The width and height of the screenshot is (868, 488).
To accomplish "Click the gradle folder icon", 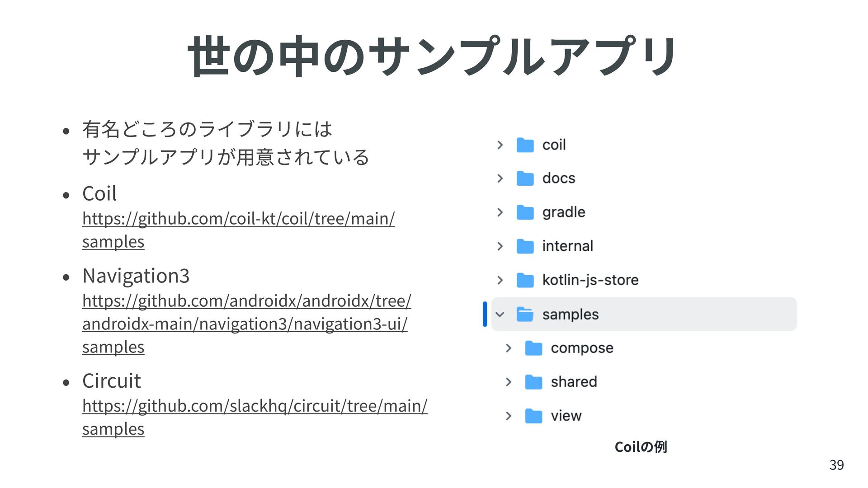I will point(525,212).
